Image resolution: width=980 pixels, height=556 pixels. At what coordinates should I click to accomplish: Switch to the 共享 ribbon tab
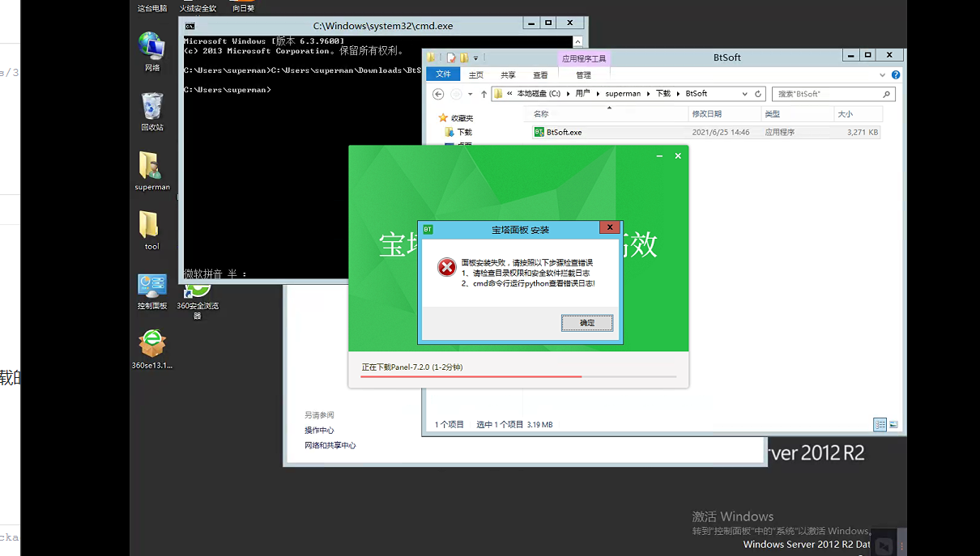coord(508,75)
